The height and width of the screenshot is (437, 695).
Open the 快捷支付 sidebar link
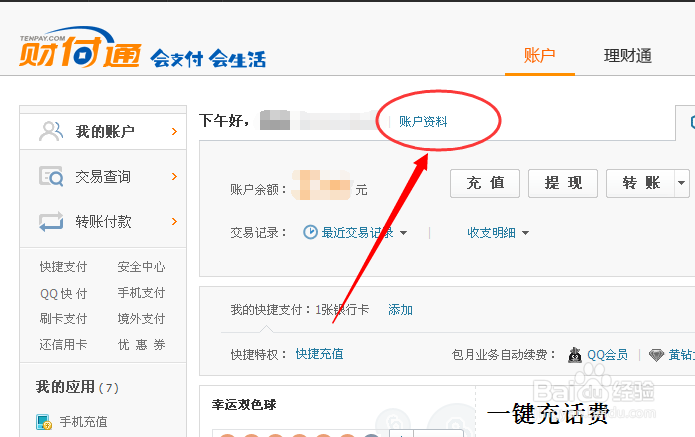pos(63,267)
